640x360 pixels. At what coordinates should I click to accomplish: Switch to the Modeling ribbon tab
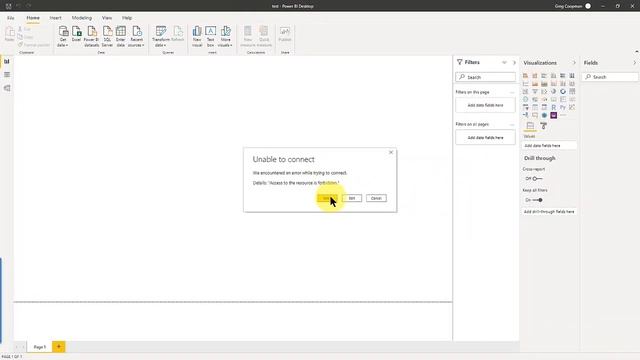82,18
